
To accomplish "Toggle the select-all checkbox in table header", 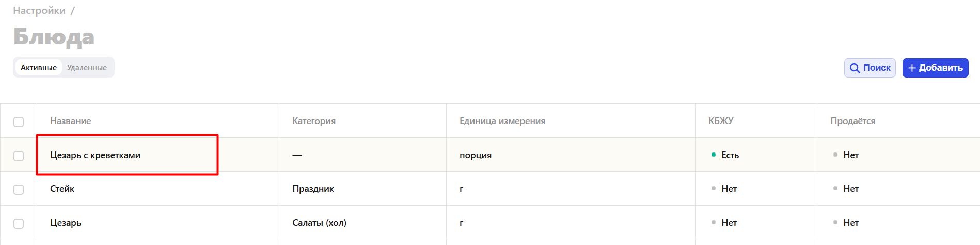I will (19, 122).
